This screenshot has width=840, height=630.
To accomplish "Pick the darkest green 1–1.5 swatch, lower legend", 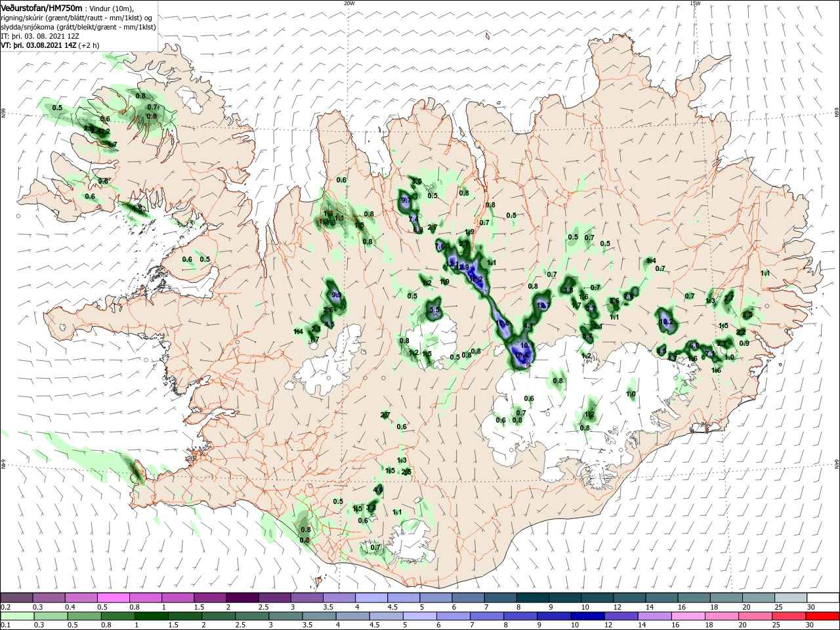I will tap(150, 616).
